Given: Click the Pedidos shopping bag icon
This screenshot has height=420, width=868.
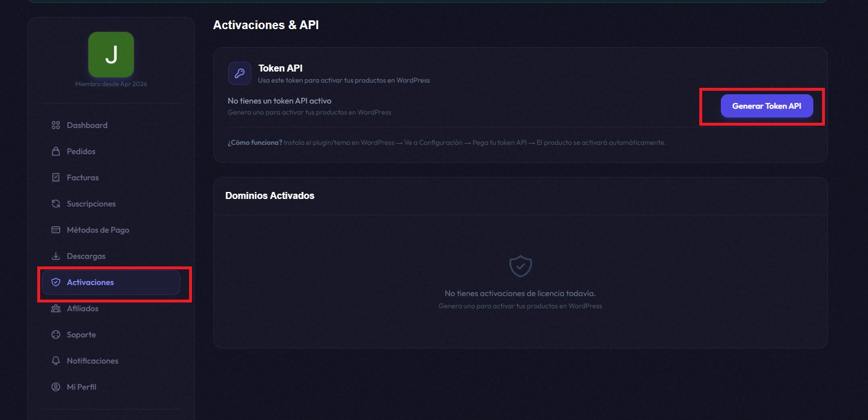Looking at the screenshot, I should coord(56,151).
